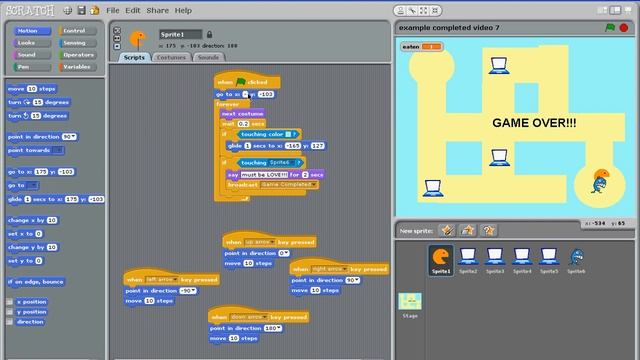Select the Scripts tab
Image resolution: width=640 pixels, height=360 pixels.
tap(134, 58)
